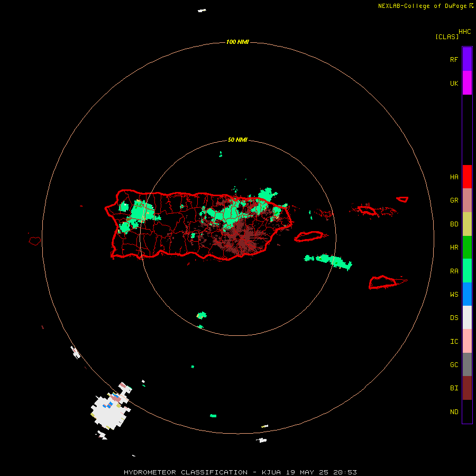The height and width of the screenshot is (476, 476).
Task: Click the 50 NMI range ring label
Action: pos(237,140)
